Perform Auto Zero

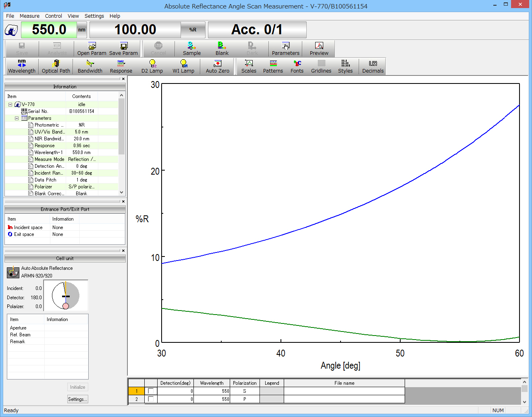click(x=217, y=66)
